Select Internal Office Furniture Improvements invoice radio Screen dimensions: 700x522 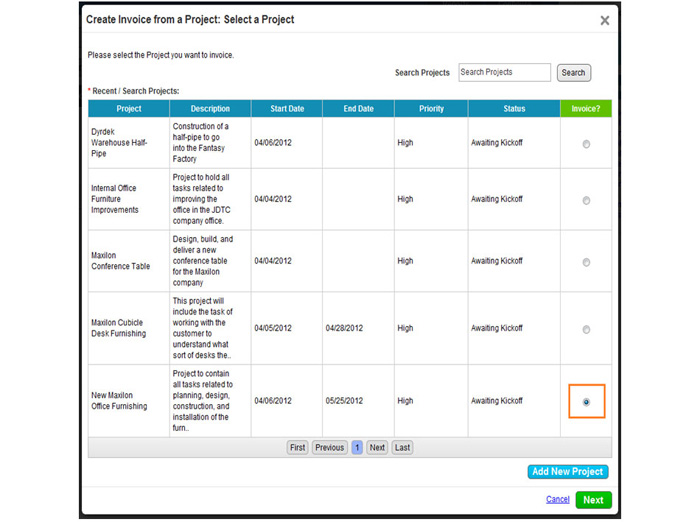point(586,200)
